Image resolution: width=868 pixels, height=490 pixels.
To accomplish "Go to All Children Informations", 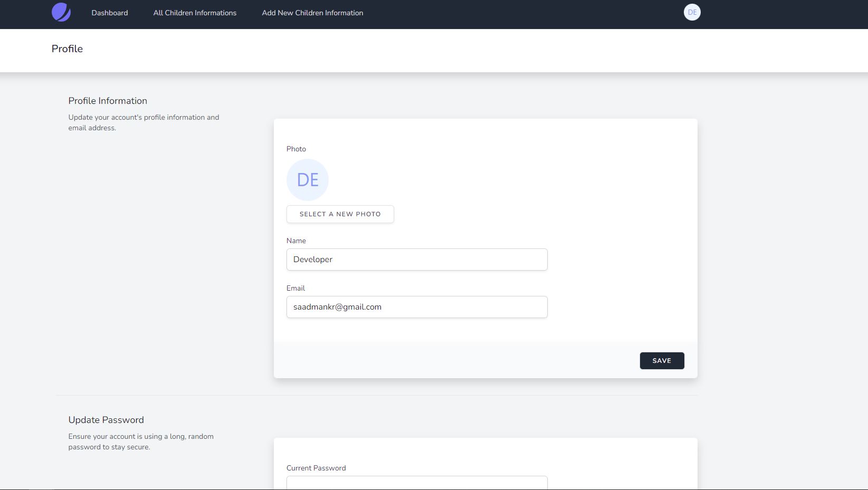I will (x=195, y=13).
